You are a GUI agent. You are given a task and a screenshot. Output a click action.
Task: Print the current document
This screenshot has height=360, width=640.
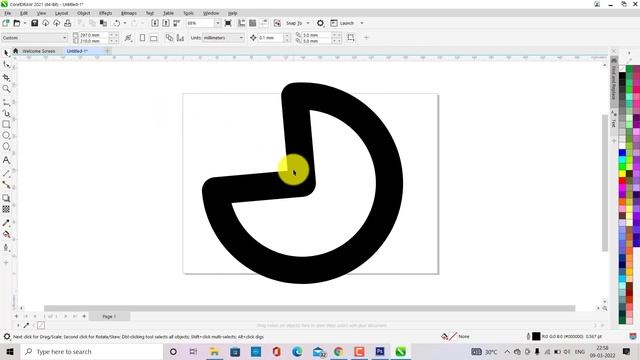pos(68,23)
